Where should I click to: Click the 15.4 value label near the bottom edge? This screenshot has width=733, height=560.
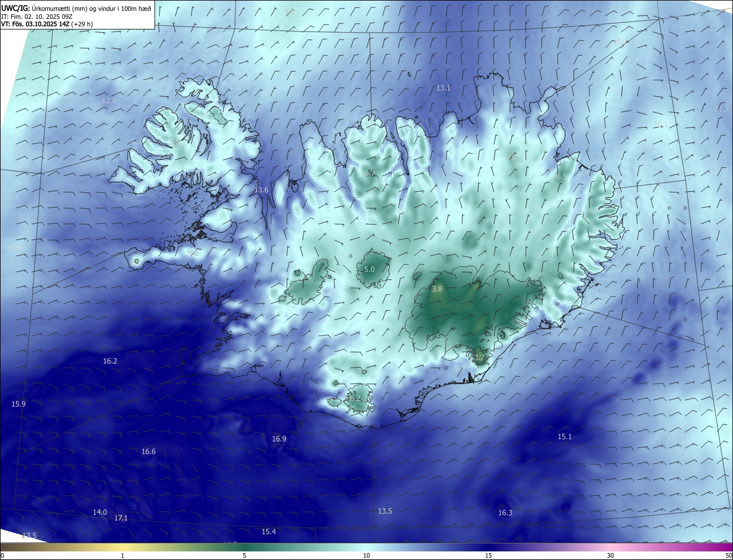tap(269, 532)
